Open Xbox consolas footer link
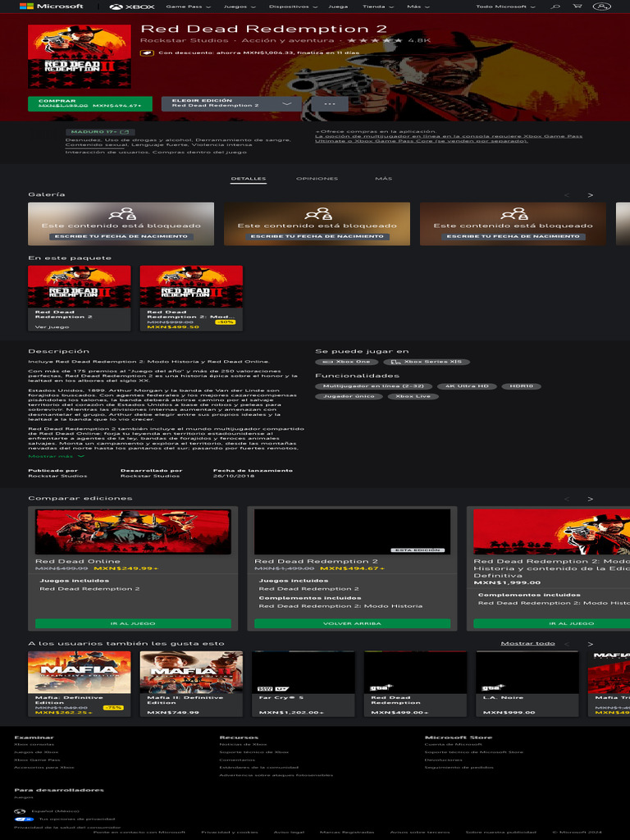 tap(34, 745)
